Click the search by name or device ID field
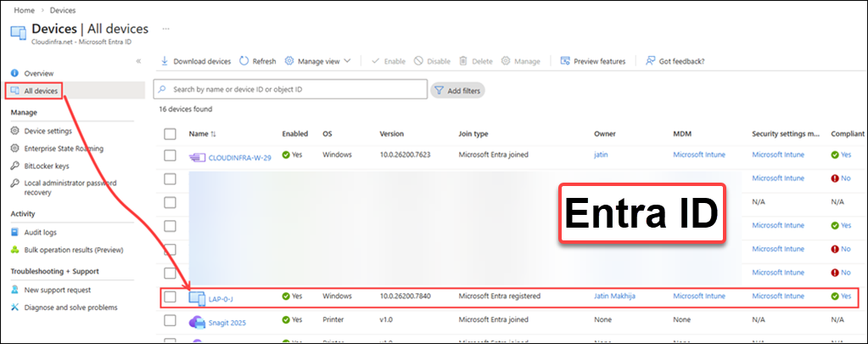The image size is (868, 344). 290,89
